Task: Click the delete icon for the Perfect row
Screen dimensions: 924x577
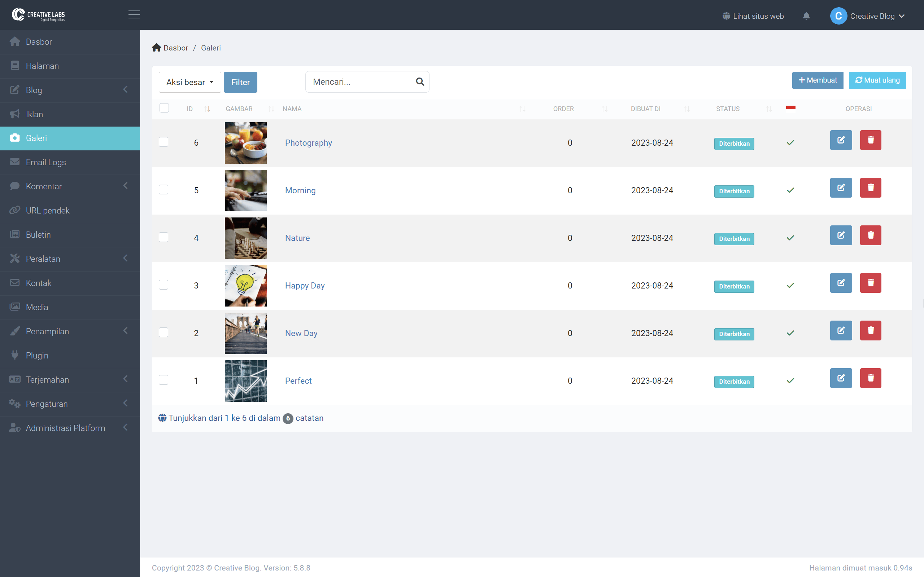Action: click(870, 378)
